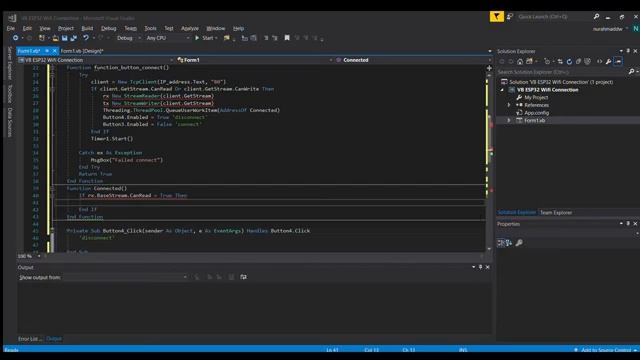Click the nurahmaddw account name

pyautogui.click(x=608, y=29)
